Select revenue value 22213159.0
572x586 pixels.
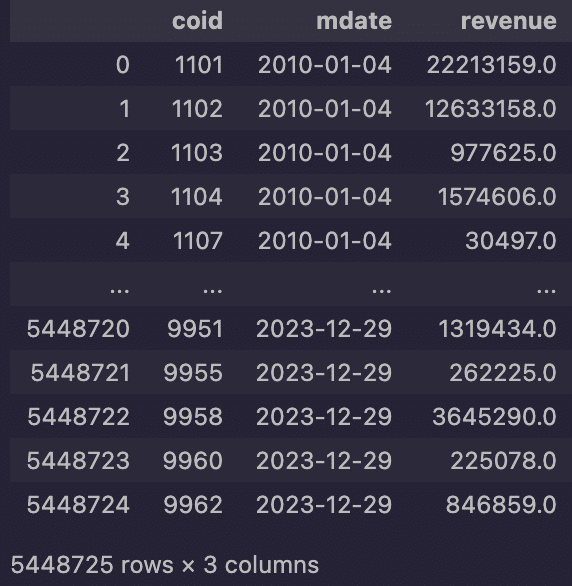[x=491, y=65]
